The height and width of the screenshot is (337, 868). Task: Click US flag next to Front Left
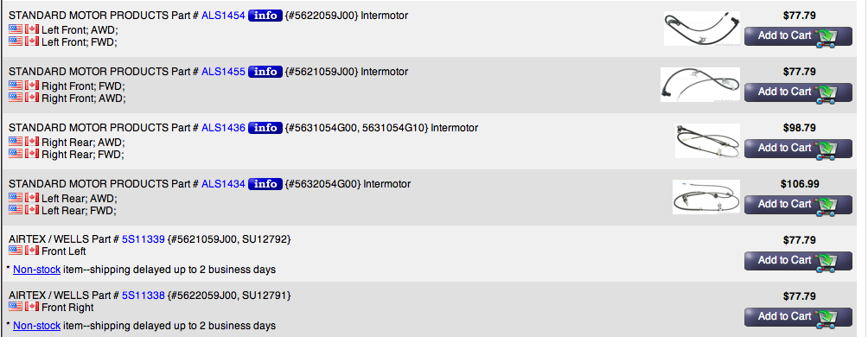click(16, 250)
